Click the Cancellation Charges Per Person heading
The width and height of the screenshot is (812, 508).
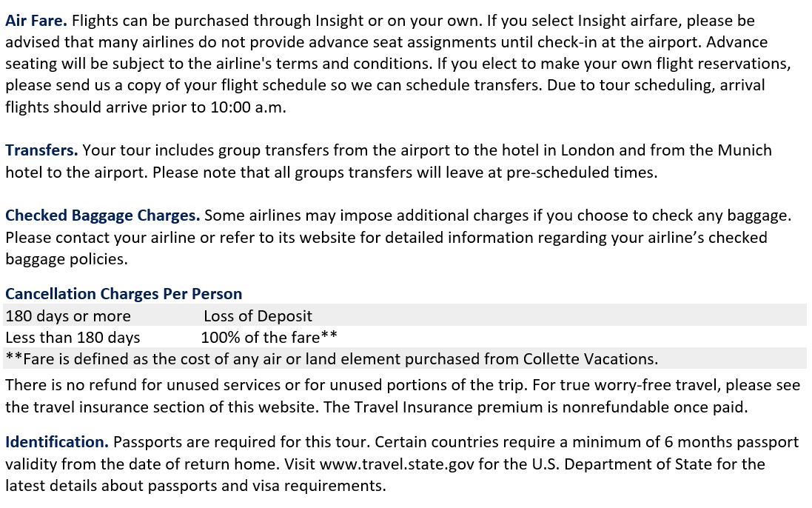point(124,293)
